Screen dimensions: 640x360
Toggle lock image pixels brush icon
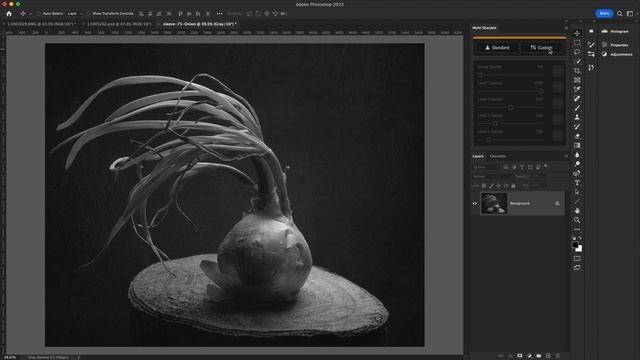point(491,186)
